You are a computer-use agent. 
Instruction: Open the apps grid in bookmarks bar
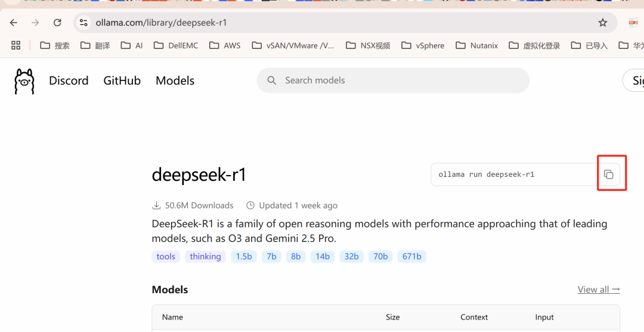(16, 45)
